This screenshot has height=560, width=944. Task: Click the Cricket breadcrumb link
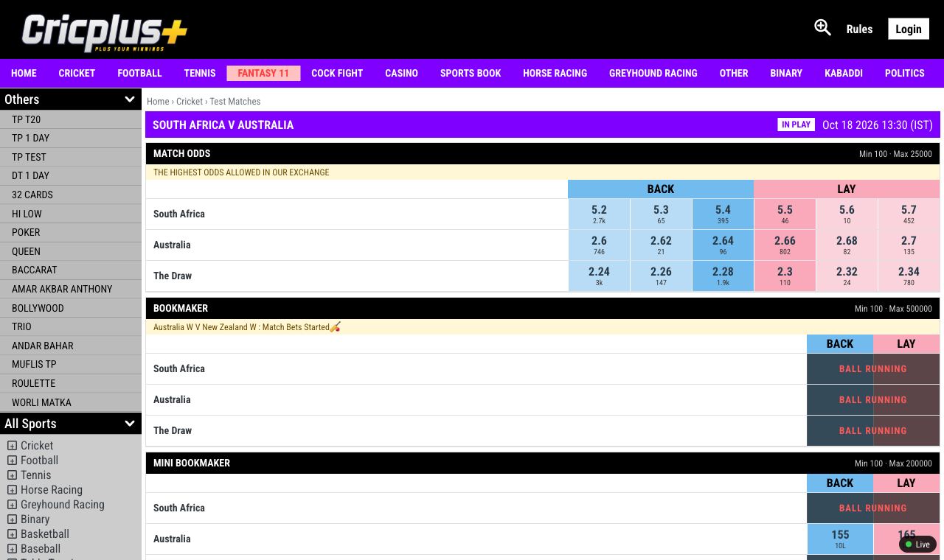coord(189,101)
